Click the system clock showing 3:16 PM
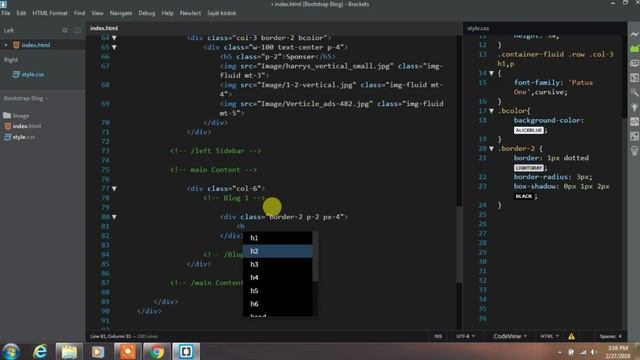 click(618, 352)
